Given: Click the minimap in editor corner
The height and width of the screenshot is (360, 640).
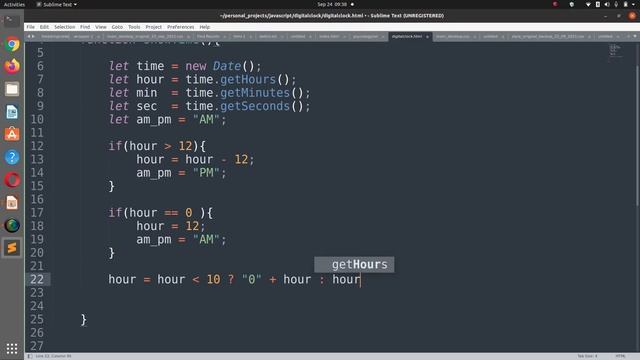Looking at the screenshot, I should click(615, 51).
